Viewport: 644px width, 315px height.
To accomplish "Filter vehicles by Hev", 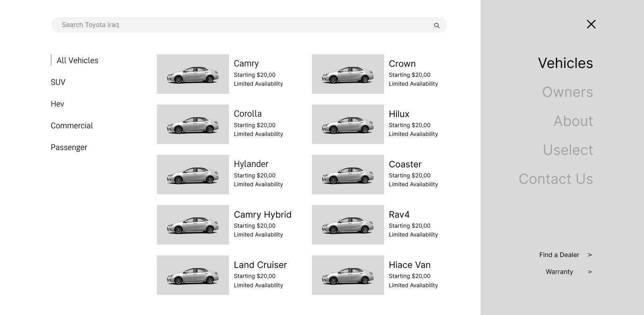I will (x=58, y=104).
